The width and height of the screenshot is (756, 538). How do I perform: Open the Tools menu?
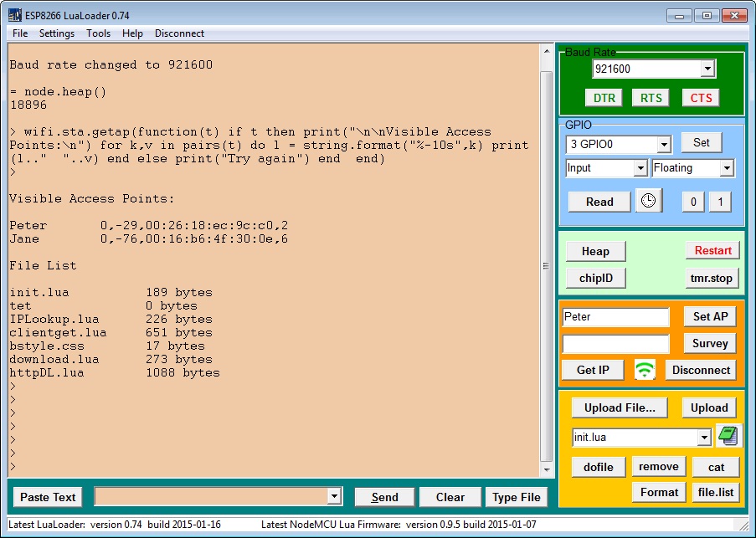[x=98, y=33]
